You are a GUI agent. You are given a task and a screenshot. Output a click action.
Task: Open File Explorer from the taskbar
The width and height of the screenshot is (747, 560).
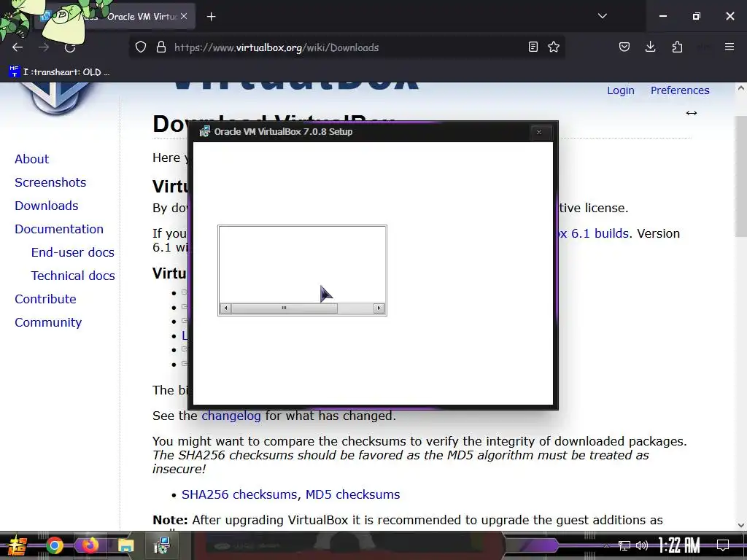[x=126, y=545]
